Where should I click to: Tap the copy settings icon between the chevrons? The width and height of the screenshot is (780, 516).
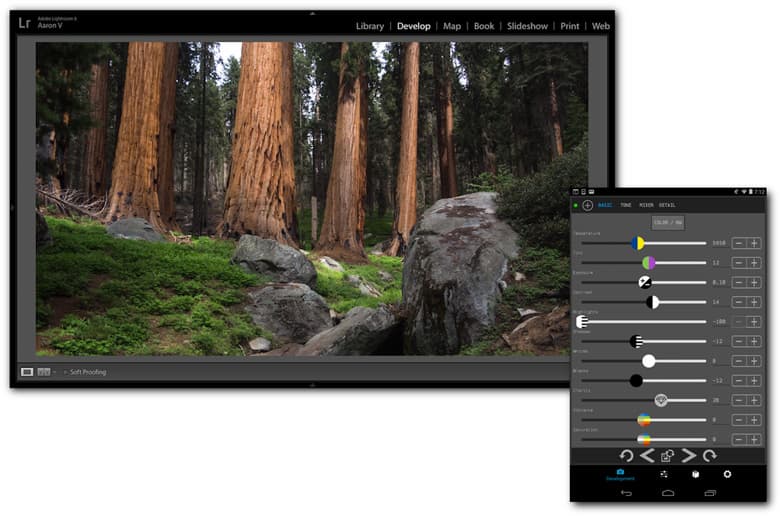667,455
